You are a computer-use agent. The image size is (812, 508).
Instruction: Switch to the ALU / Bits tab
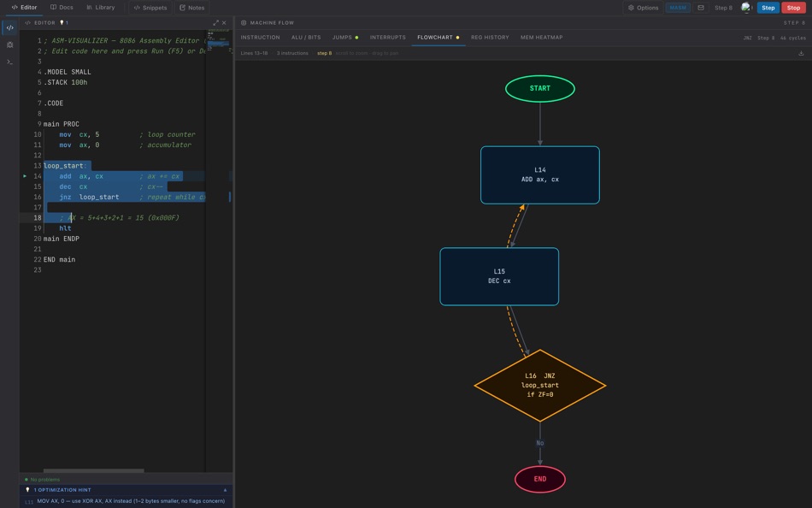[x=306, y=38]
